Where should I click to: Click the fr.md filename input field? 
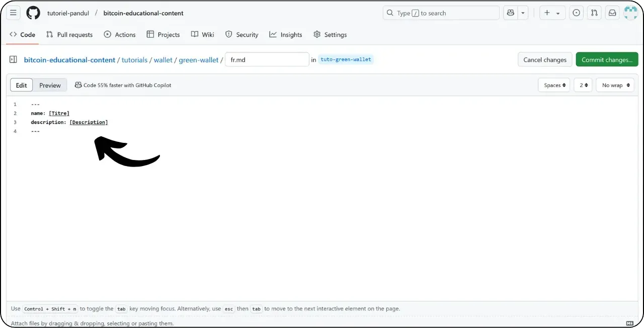267,59
